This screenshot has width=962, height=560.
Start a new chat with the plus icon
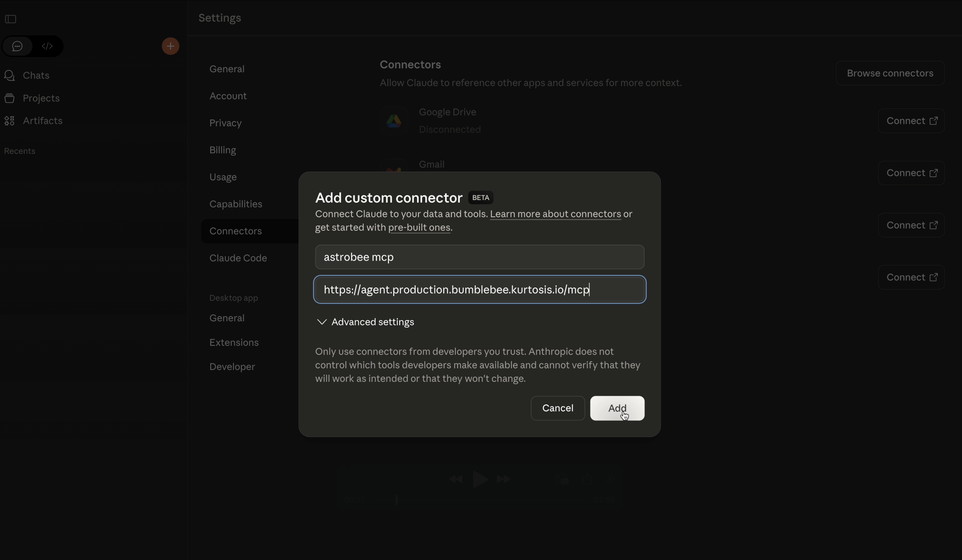pos(170,46)
